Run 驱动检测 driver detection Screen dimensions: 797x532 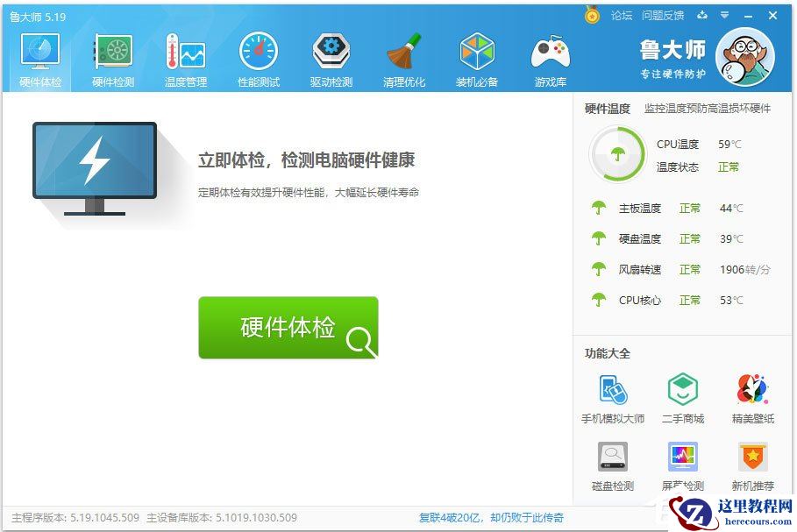tap(331, 57)
